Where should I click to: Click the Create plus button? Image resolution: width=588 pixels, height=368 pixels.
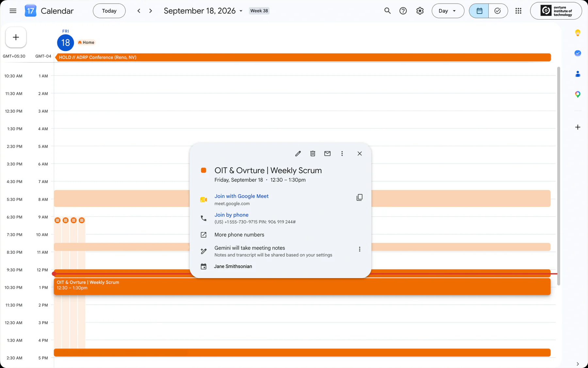(x=16, y=37)
